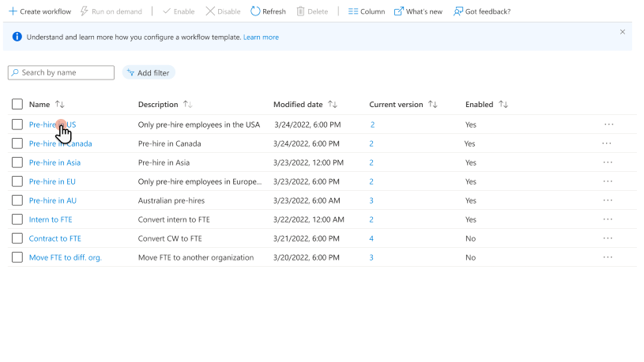Open more options for Pre-hire in Asia

[x=608, y=162]
